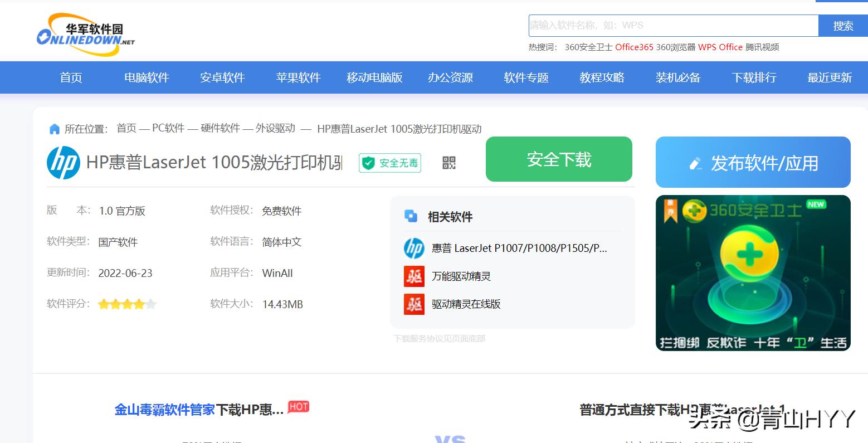Click the blue 相关软件 panel icon
The height and width of the screenshot is (443, 868).
point(412,216)
